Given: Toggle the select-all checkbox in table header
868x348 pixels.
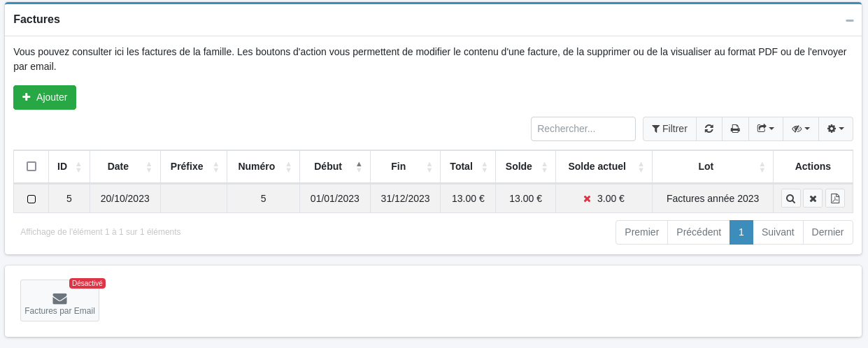Looking at the screenshot, I should tap(31, 166).
